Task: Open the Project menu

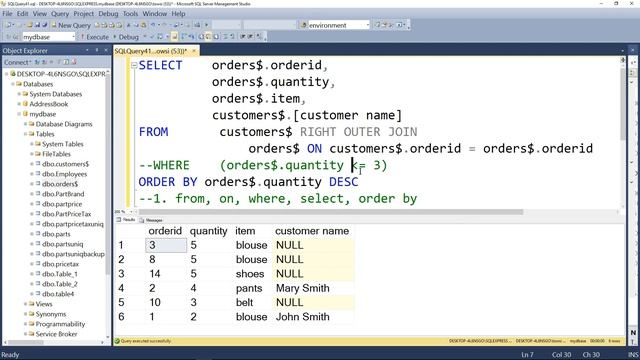Action: click(x=84, y=13)
